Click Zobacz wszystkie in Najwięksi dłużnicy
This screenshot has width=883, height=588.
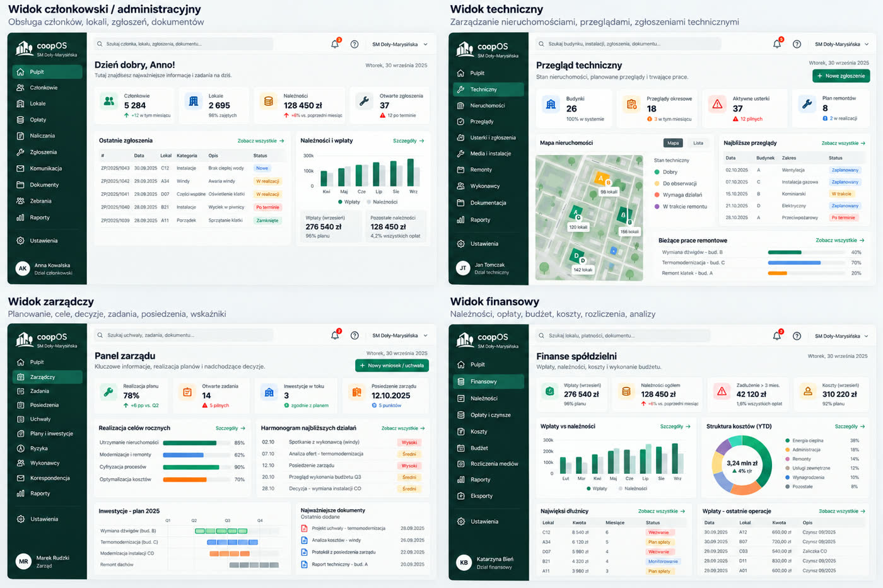[x=661, y=511]
